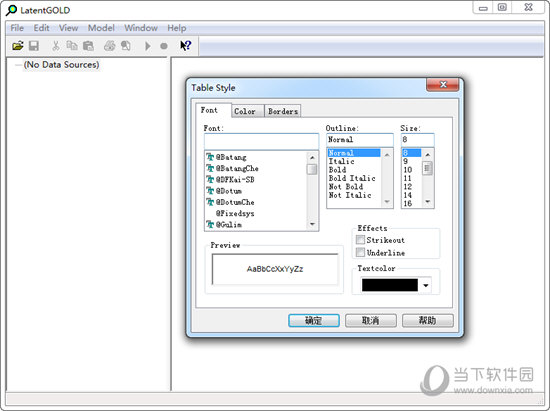Click the 帮助 (Help) button
Viewport: 550px width, 411px height.
click(x=427, y=320)
